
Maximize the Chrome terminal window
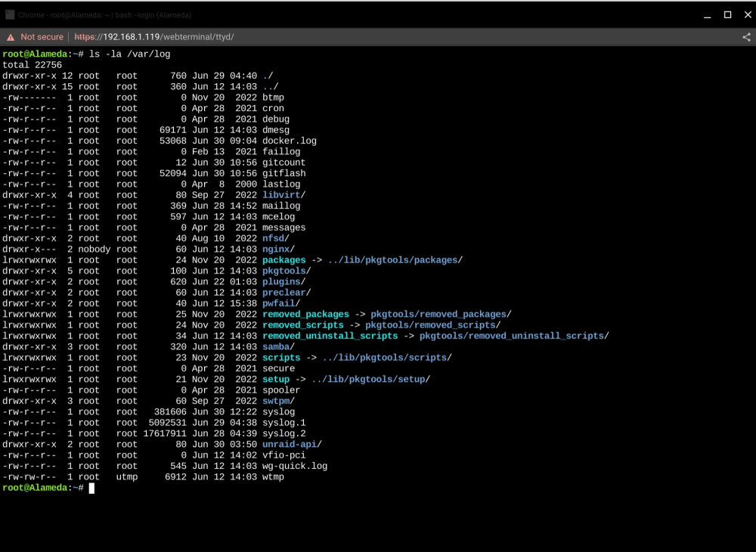click(x=727, y=15)
